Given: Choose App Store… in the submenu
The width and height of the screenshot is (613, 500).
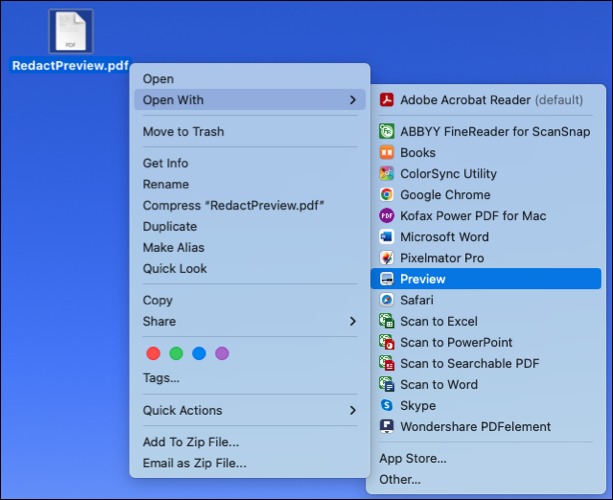Looking at the screenshot, I should point(486,459).
